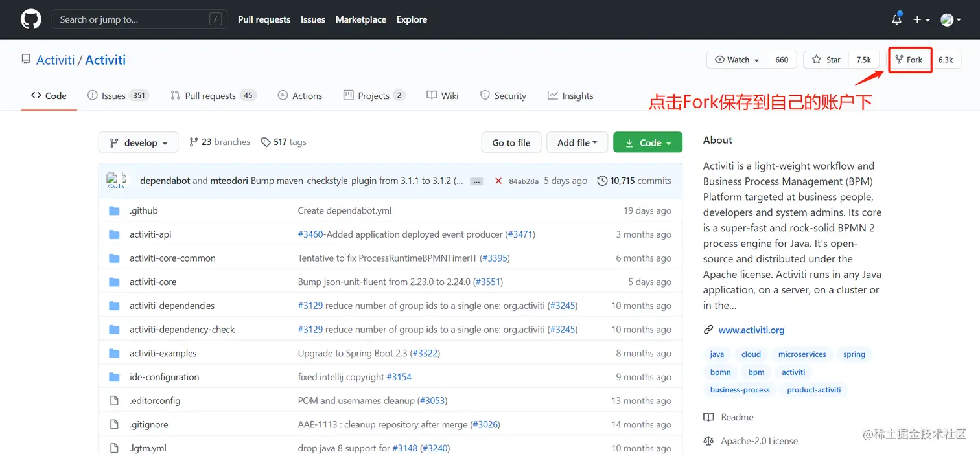View the 660 watchers count

782,60
